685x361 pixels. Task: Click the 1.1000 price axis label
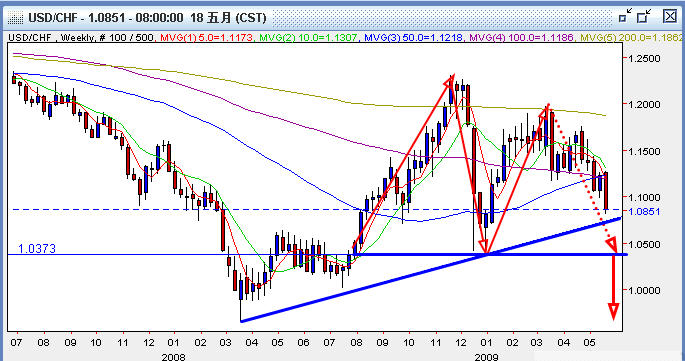(644, 198)
